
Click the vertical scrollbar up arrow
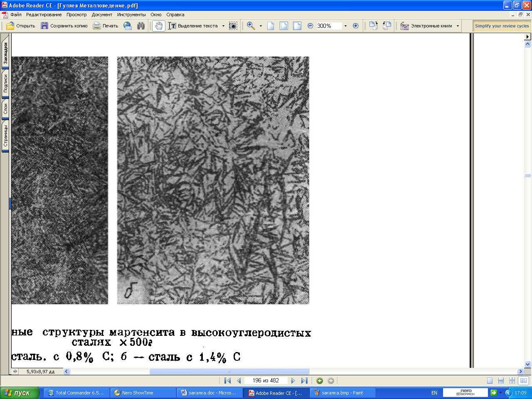528,44
